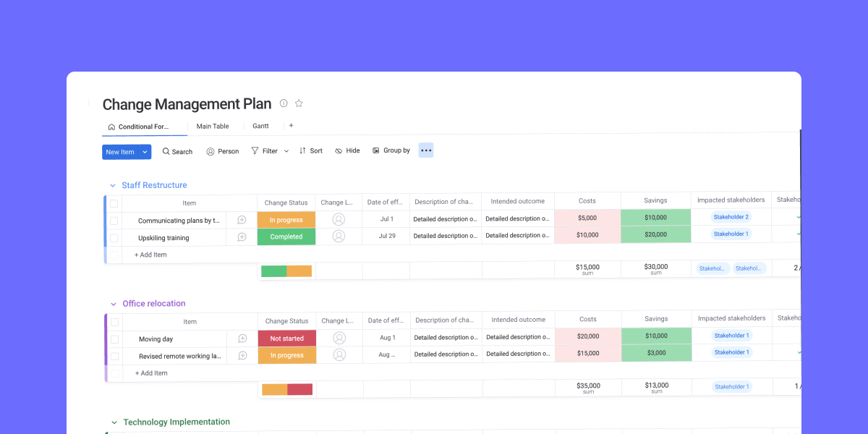This screenshot has width=868, height=434.
Task: Open the three-dot more options menu
Action: (x=425, y=150)
